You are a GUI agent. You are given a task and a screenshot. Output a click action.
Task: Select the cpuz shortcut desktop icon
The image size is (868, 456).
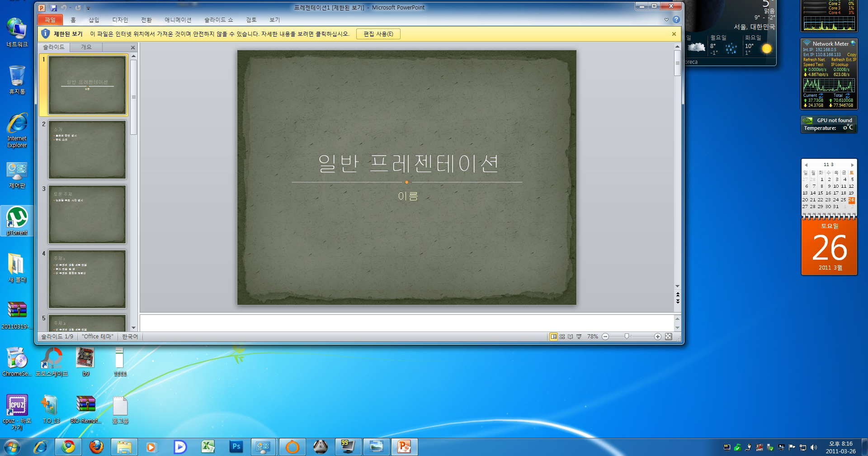(17, 412)
